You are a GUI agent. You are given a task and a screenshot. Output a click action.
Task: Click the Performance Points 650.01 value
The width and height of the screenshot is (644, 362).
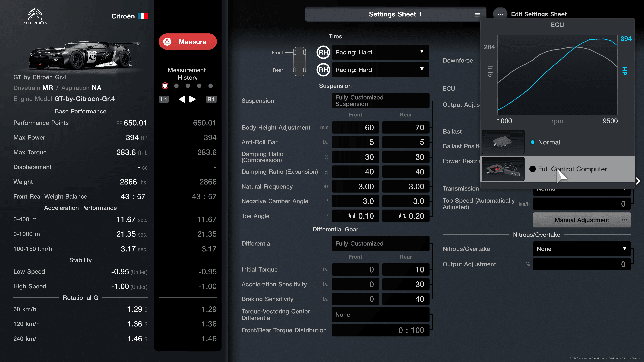point(135,123)
